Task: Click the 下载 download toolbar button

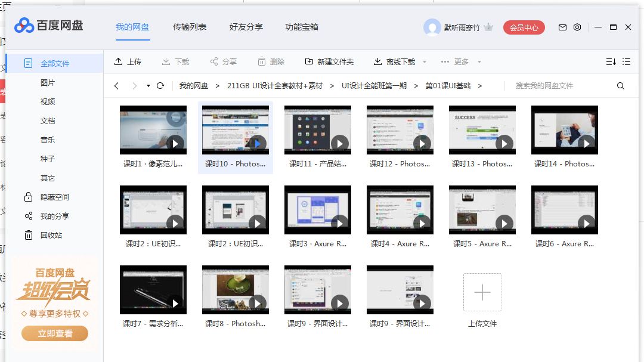Action: 175,61
